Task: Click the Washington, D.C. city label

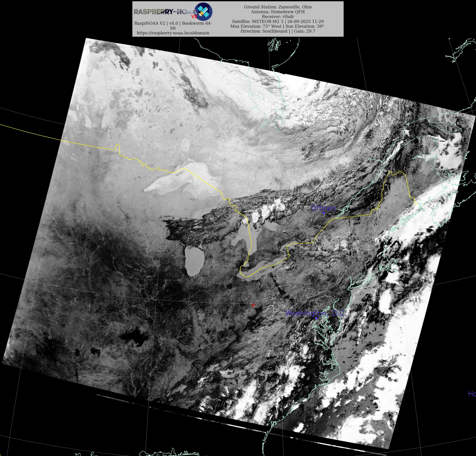Action: click(316, 313)
